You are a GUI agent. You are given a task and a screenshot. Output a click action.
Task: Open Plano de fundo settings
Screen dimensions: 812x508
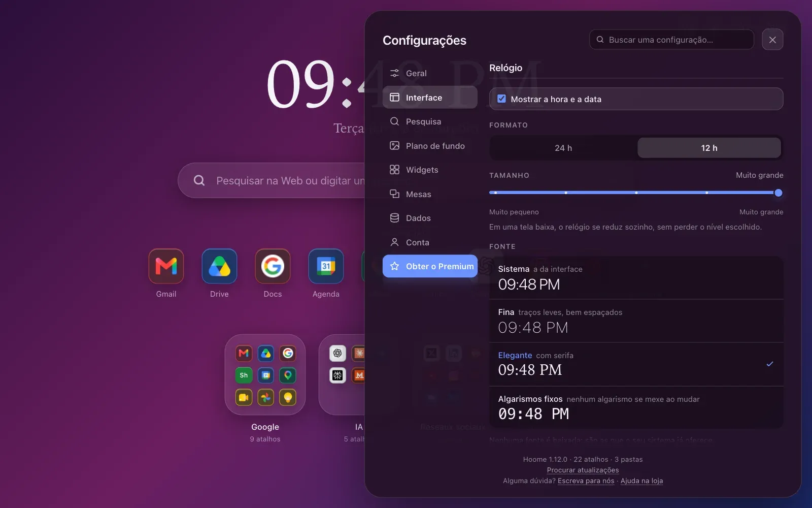pyautogui.click(x=430, y=146)
